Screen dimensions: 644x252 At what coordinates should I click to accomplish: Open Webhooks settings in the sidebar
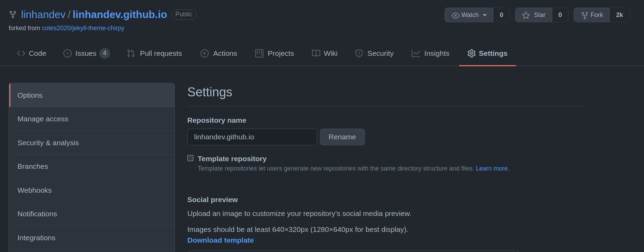pyautogui.click(x=35, y=190)
